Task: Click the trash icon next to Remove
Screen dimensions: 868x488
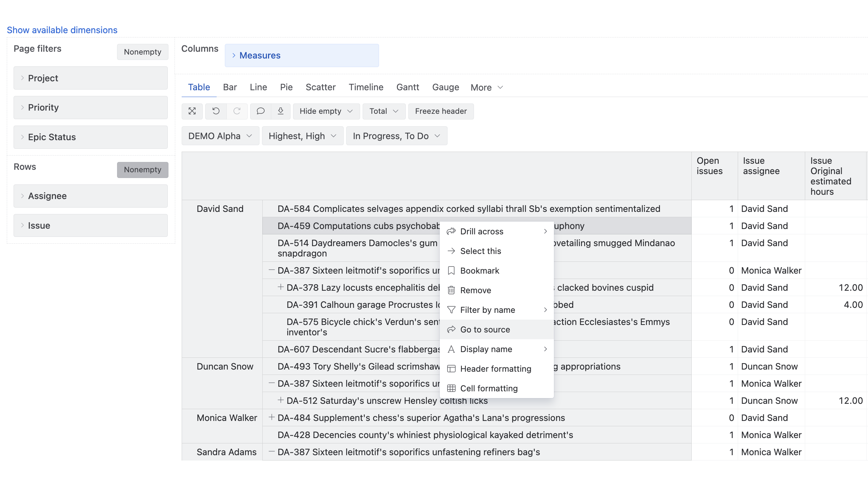Action: 451,290
